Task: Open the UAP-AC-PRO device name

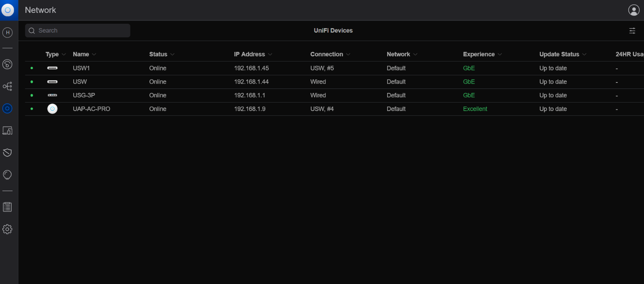Action: [91, 109]
